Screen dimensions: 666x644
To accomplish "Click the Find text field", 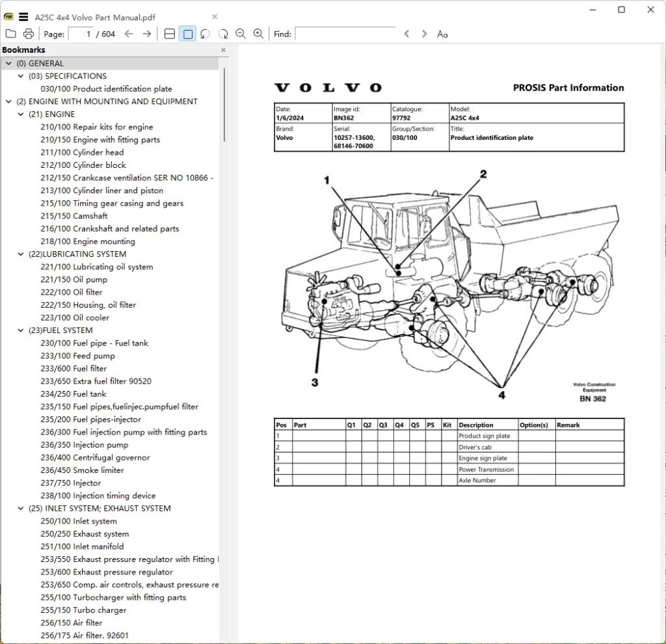I will (x=345, y=34).
